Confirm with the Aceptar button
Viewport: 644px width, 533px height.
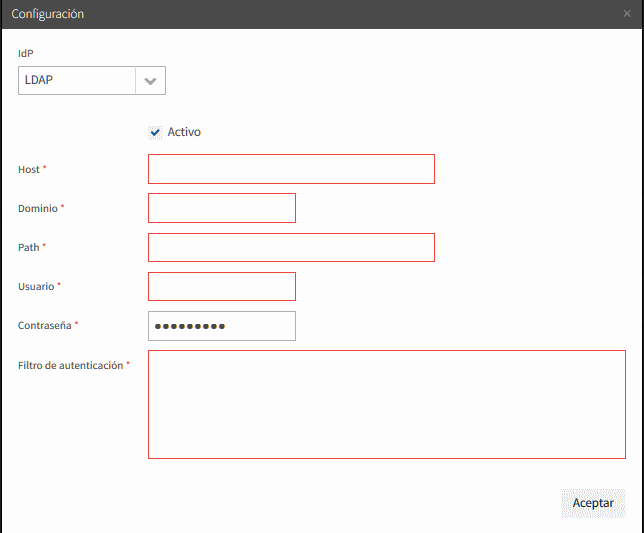(x=593, y=503)
